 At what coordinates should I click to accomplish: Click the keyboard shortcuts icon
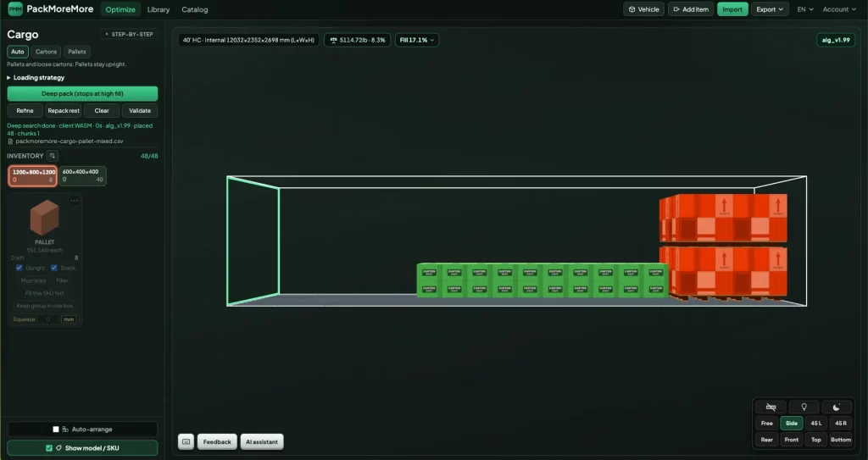point(186,441)
